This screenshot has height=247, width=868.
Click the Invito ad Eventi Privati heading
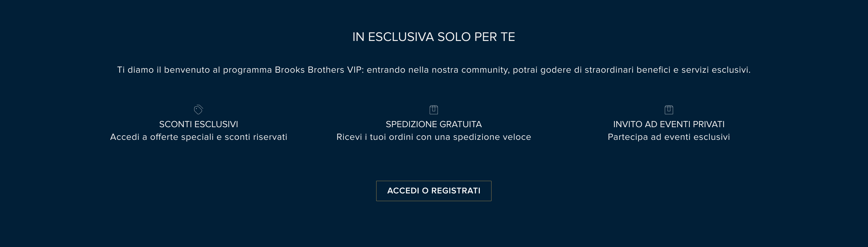click(668, 124)
